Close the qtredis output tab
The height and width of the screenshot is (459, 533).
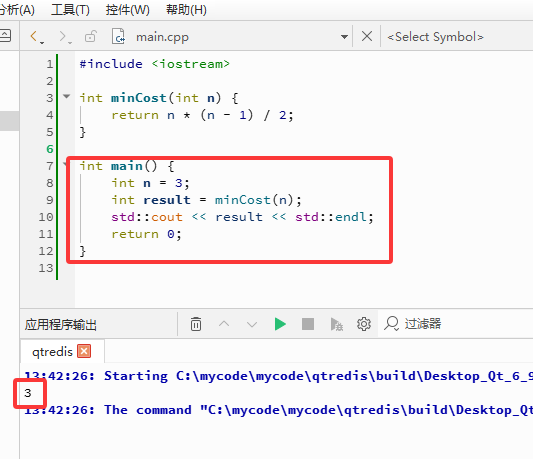click(84, 351)
